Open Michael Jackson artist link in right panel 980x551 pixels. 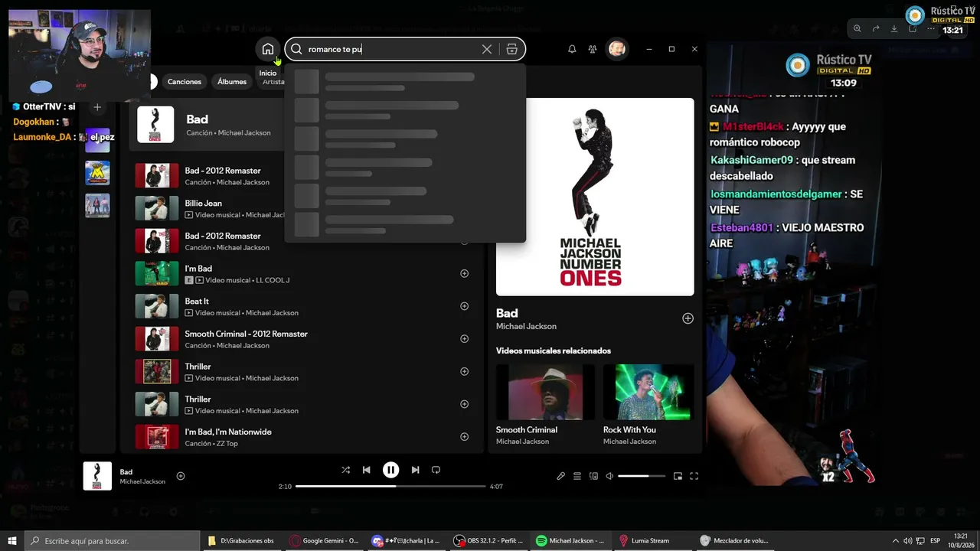(x=526, y=327)
